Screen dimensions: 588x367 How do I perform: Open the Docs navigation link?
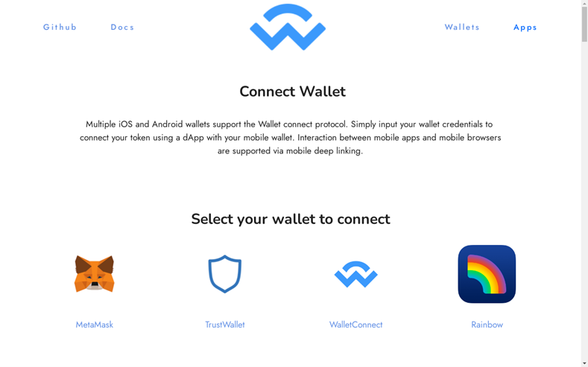tap(122, 27)
